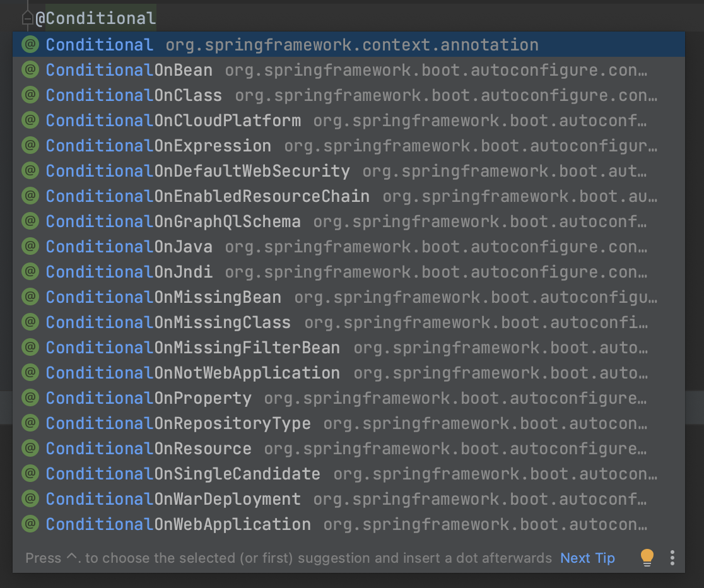Click the @ icon beside ConditionalOnProperty
The width and height of the screenshot is (704, 588).
30,397
